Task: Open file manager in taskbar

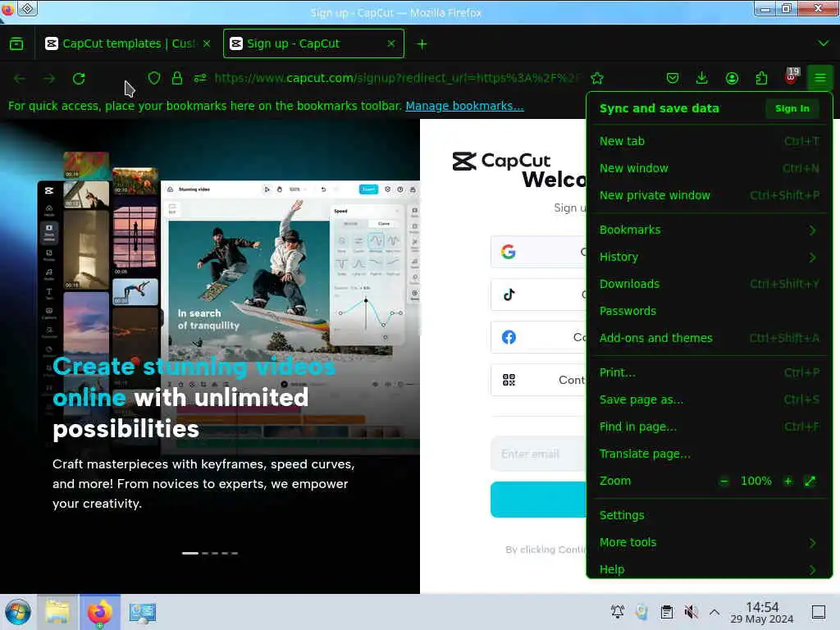Action: pyautogui.click(x=57, y=612)
